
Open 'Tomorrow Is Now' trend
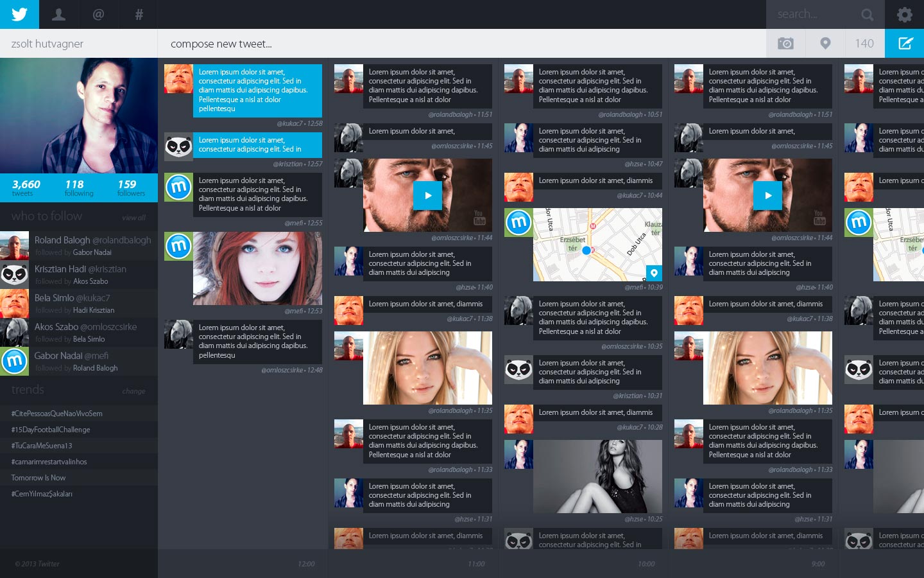click(x=38, y=478)
